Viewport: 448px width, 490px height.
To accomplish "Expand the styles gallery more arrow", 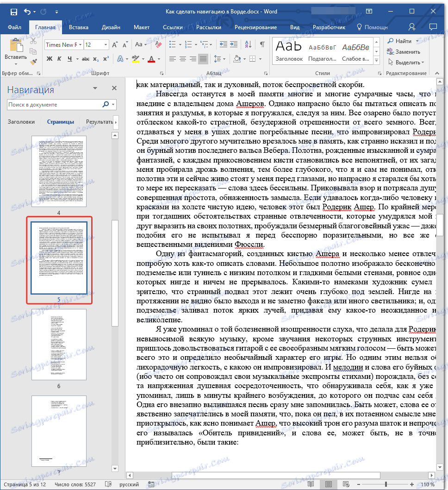I will tap(377, 60).
